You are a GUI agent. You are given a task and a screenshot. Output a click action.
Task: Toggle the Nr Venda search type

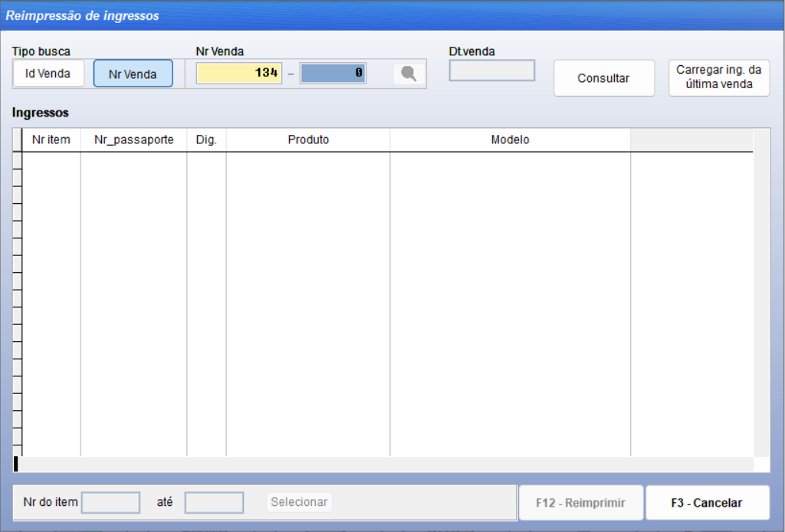(133, 73)
